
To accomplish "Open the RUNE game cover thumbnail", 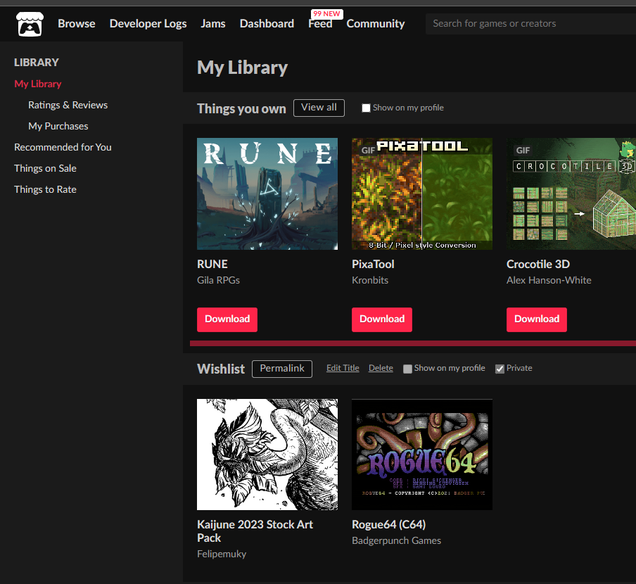I will coord(267,194).
